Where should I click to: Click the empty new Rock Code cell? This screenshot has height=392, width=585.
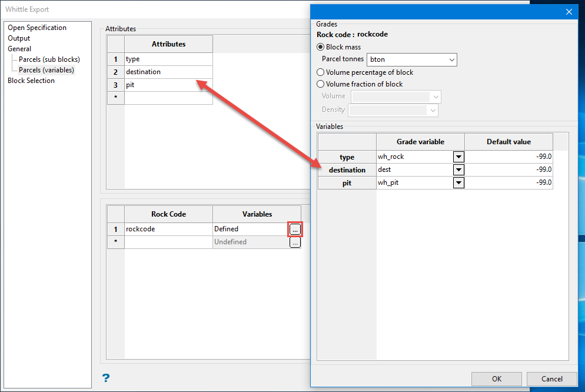(169, 242)
